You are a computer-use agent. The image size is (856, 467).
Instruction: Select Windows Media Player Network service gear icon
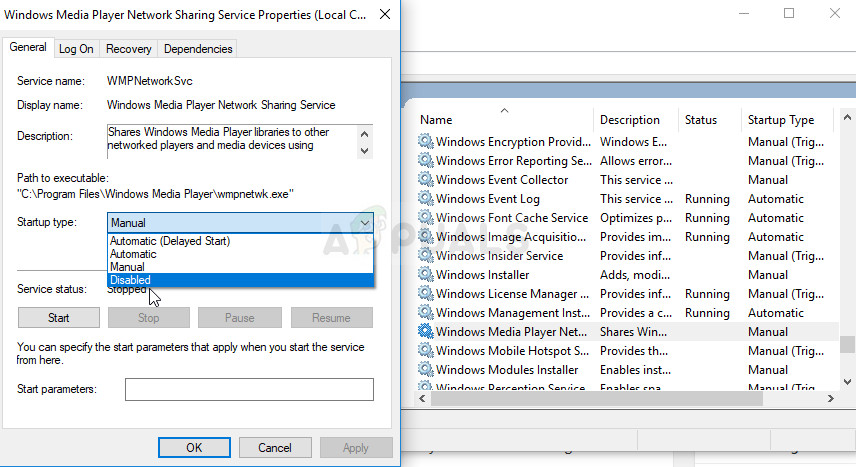[426, 332]
